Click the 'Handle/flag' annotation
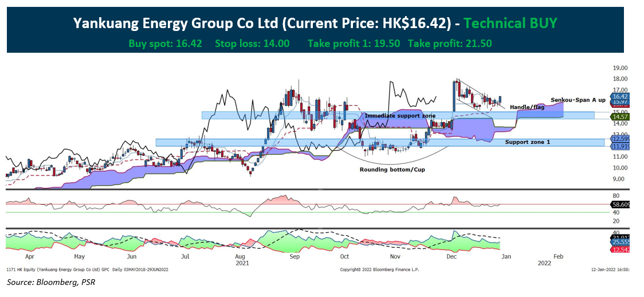The height and width of the screenshot is (297, 644). click(527, 107)
